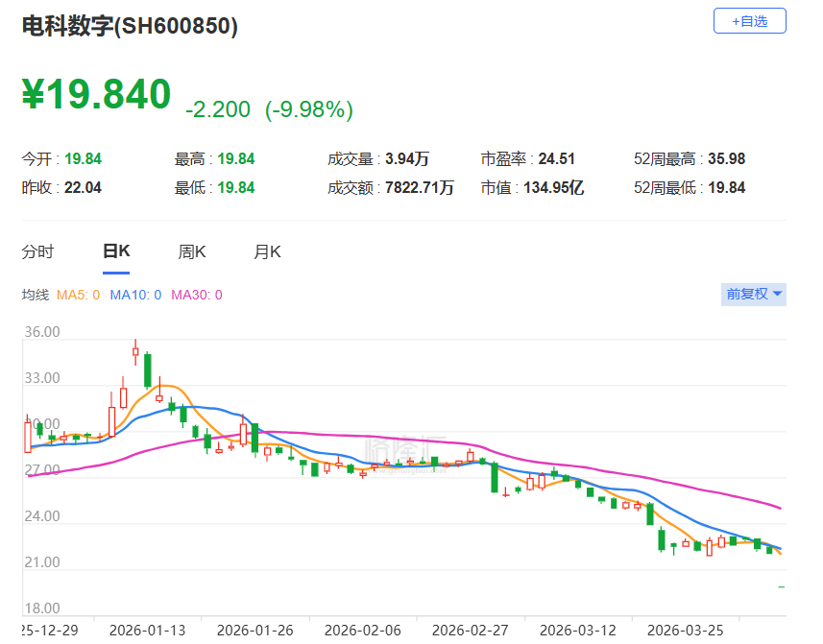Click the stock title 电科数字(SH600850)
This screenshot has height=644, width=823.
(x=130, y=27)
